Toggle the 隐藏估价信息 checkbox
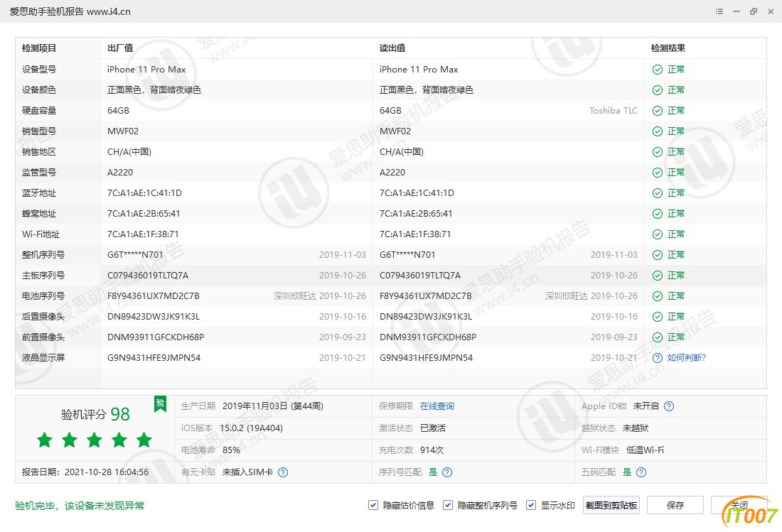 pos(373,505)
